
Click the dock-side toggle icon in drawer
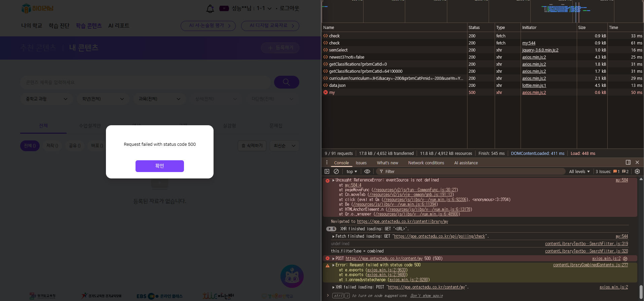coord(628,162)
